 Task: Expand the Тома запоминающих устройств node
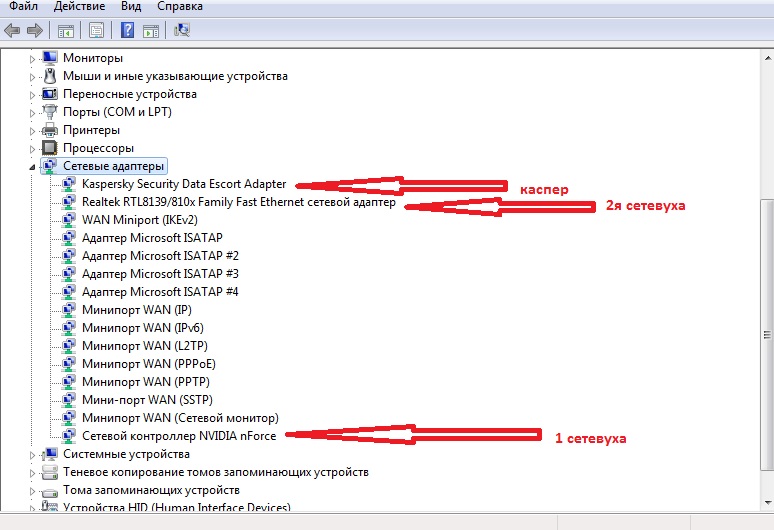pos(32,491)
